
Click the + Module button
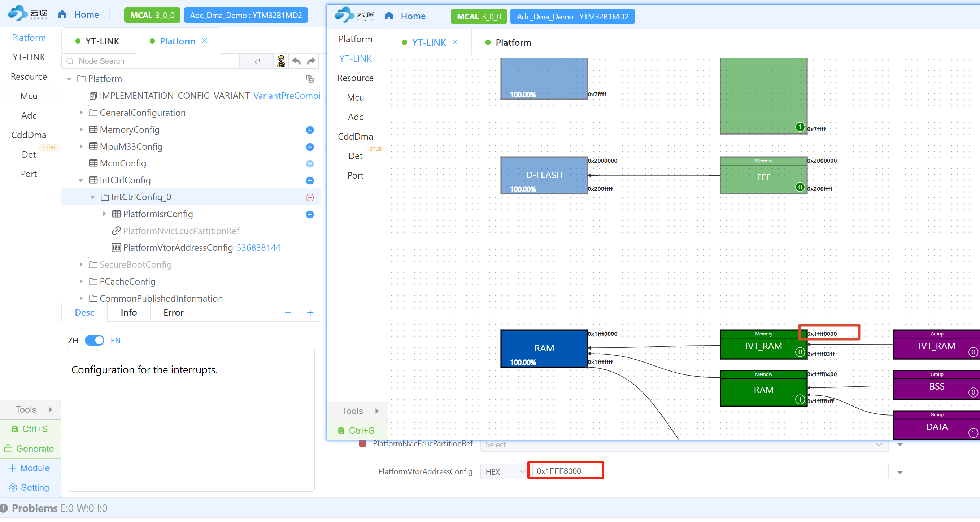tap(30, 468)
